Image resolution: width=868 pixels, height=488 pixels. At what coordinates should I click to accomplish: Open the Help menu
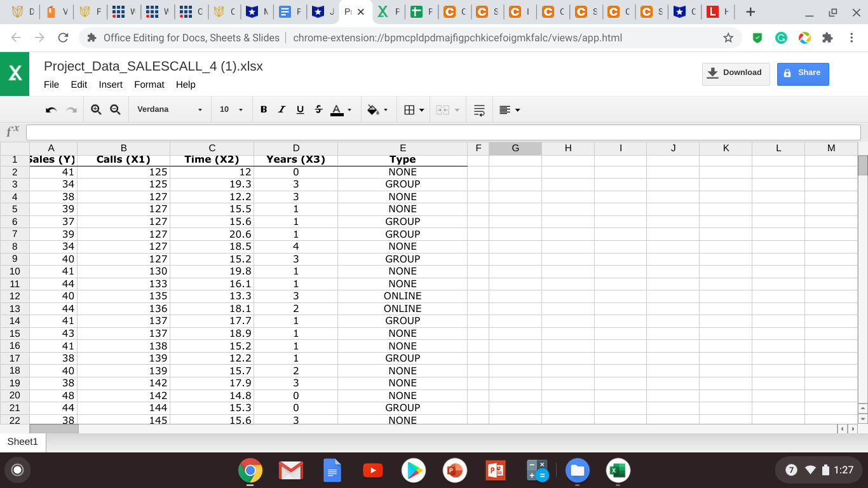pos(186,85)
